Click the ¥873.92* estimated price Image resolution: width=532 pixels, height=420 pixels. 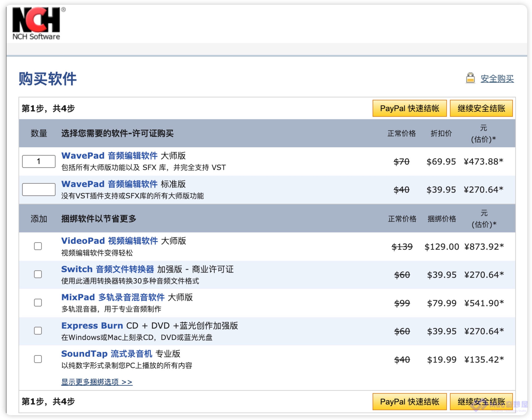[484, 247]
